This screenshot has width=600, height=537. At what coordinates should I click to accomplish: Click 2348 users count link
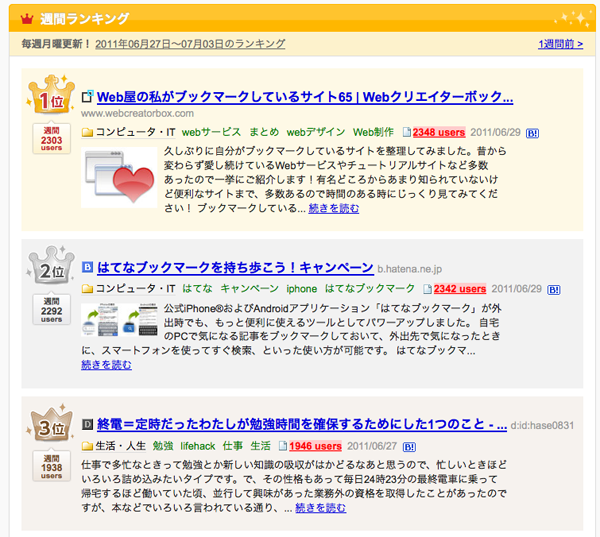439,132
